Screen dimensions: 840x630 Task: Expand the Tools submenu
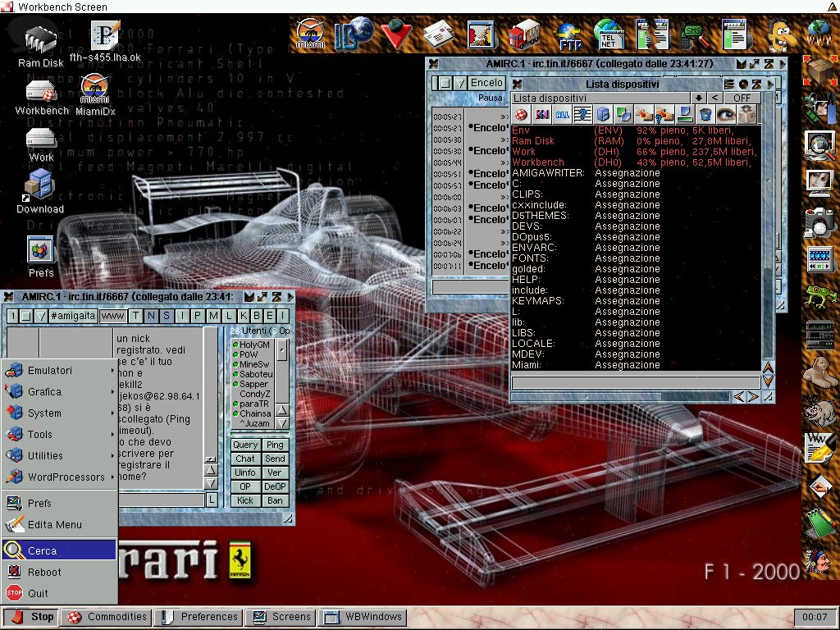tap(59, 435)
